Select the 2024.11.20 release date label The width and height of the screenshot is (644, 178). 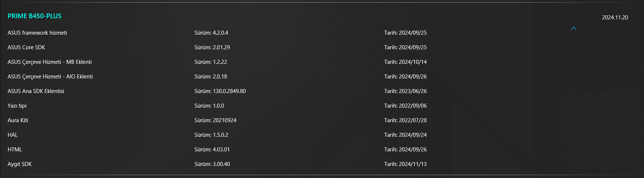615,18
